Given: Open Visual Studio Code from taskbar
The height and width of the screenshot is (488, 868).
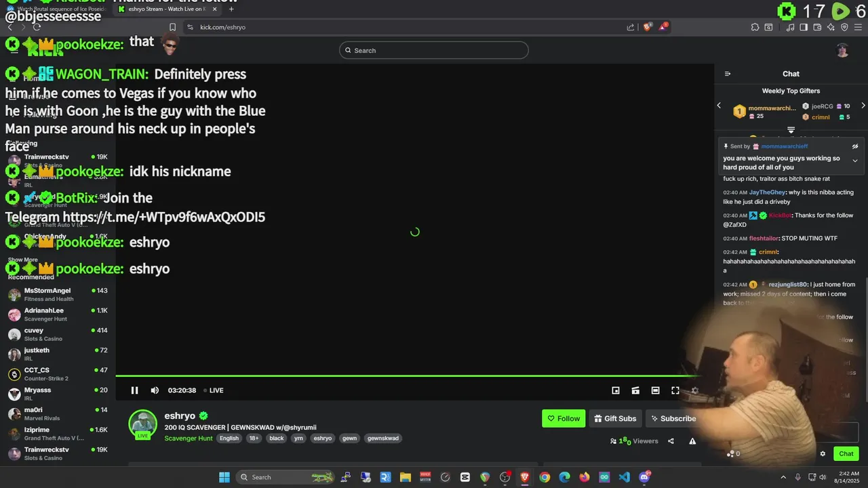Looking at the screenshot, I should (624, 477).
